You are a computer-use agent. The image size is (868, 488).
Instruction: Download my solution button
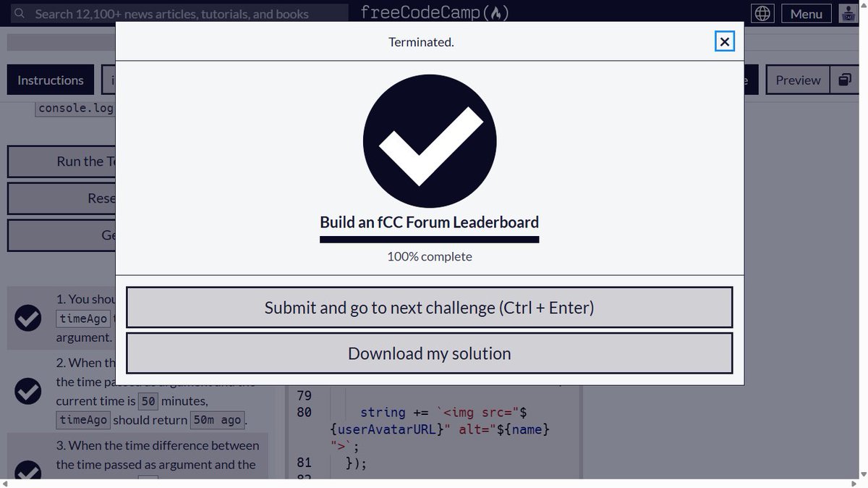pos(430,353)
